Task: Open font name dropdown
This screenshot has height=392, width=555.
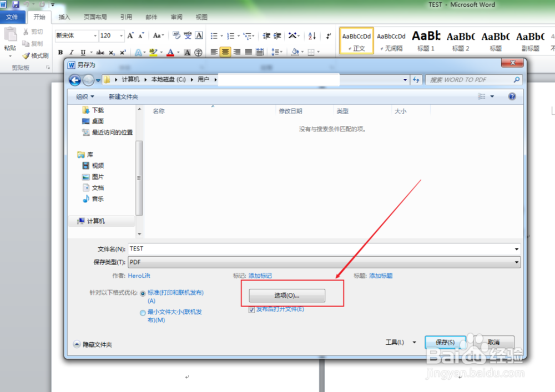Action: 95,35
